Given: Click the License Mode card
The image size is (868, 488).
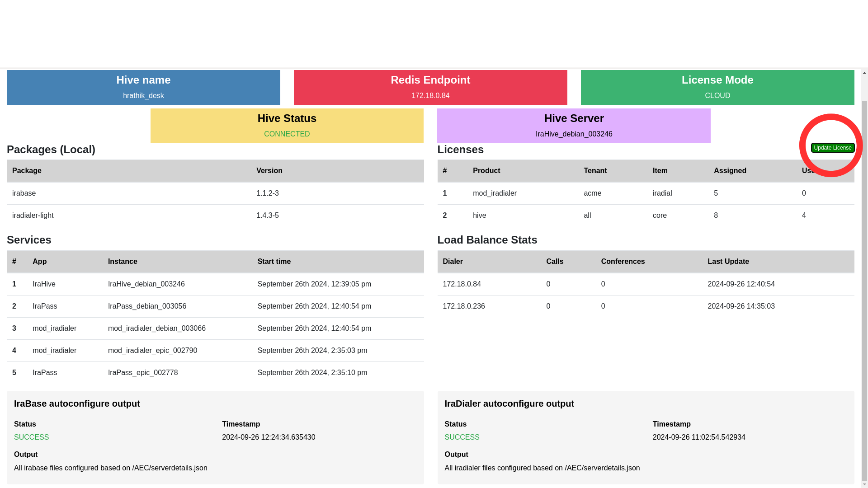Looking at the screenshot, I should [x=717, y=87].
